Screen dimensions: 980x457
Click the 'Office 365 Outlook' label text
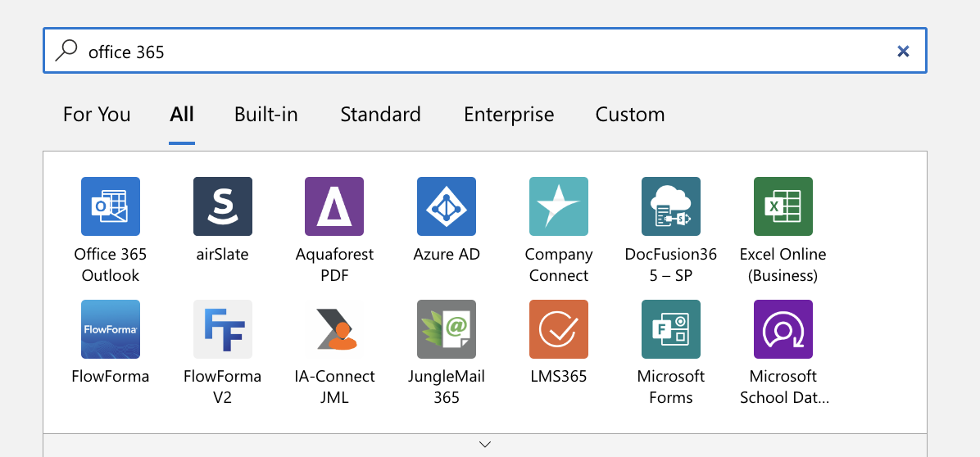click(111, 265)
